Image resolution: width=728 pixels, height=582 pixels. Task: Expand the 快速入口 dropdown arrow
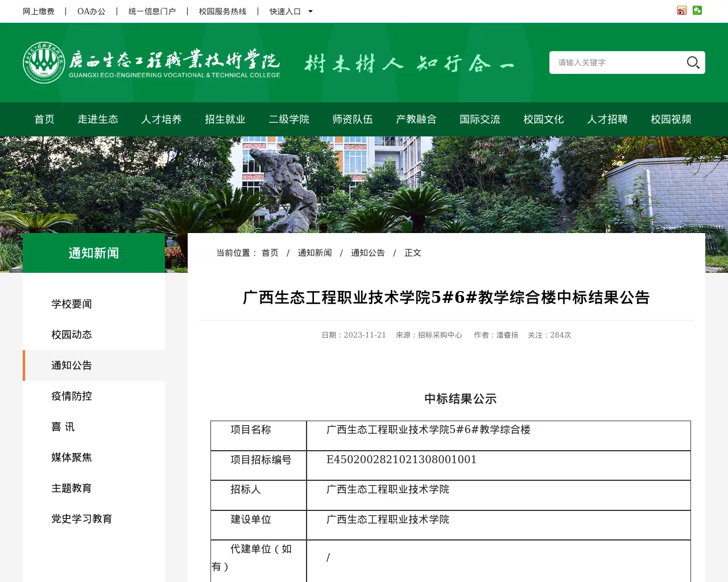click(311, 11)
